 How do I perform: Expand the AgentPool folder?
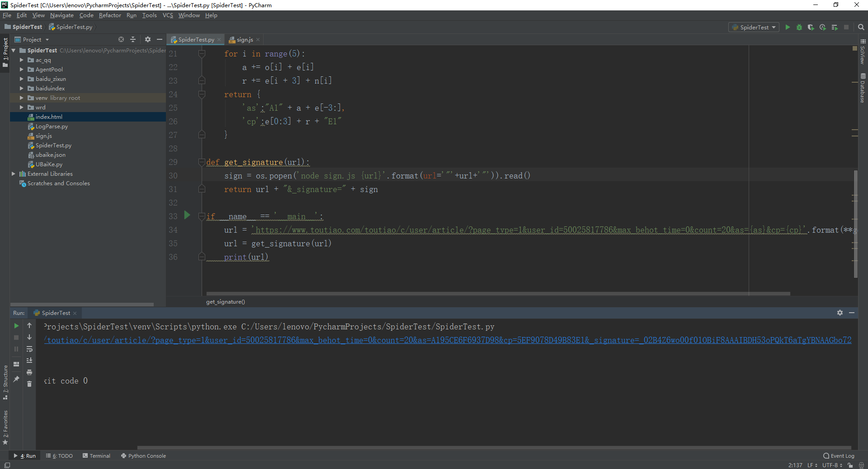(x=21, y=70)
